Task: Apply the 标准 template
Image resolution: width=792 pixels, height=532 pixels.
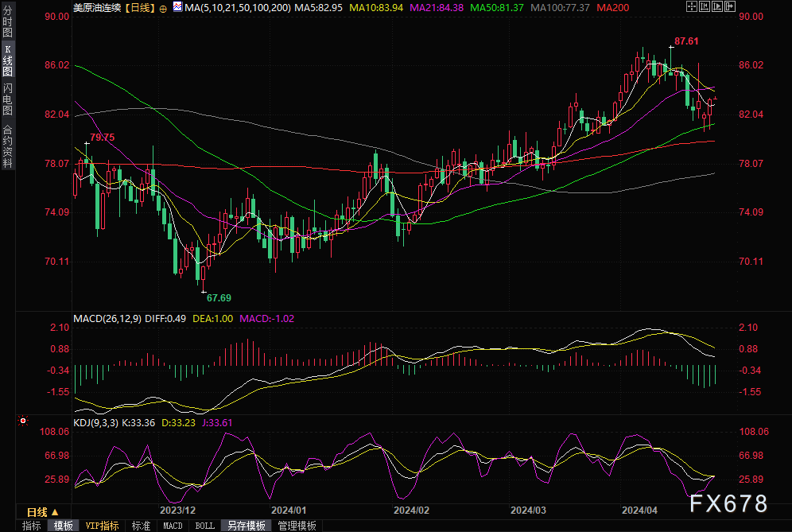Action: coord(141,526)
